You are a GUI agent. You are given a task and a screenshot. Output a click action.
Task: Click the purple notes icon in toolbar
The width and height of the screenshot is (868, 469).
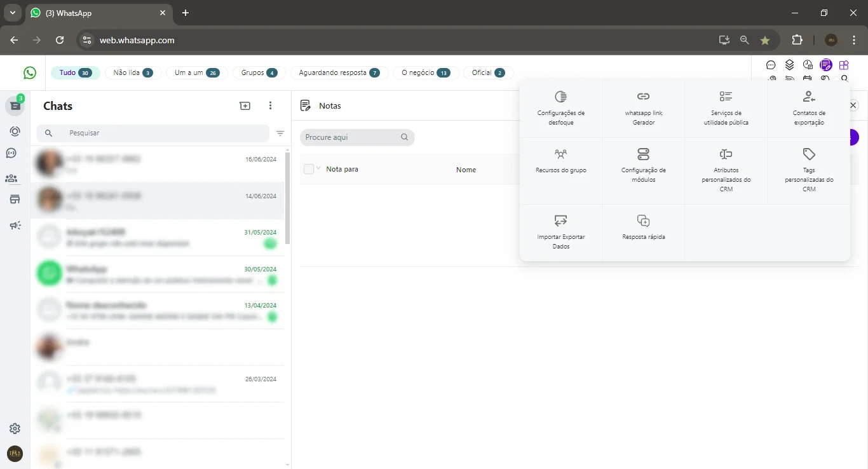pyautogui.click(x=825, y=65)
